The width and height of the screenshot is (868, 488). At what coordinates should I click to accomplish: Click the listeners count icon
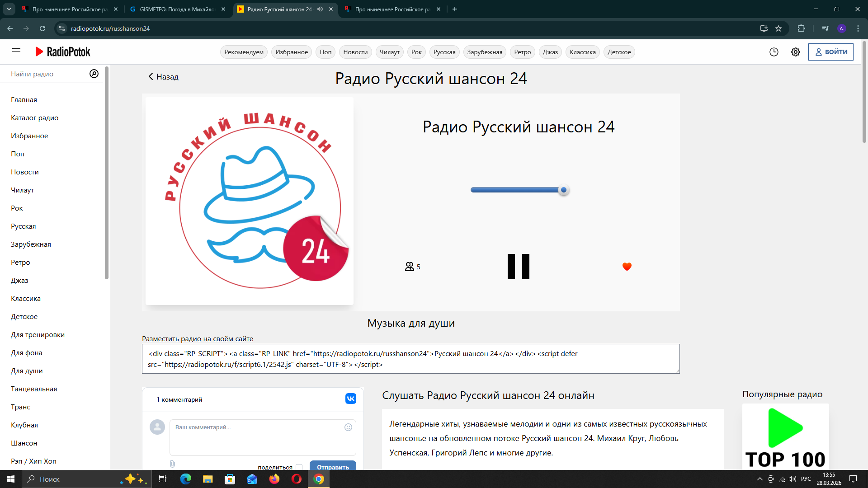(x=410, y=267)
